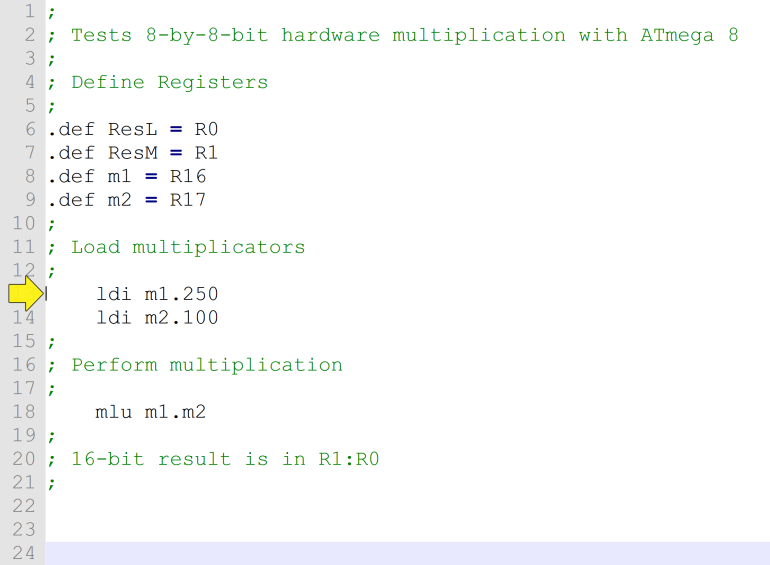Click line number 14 in the gutter

(x=24, y=318)
